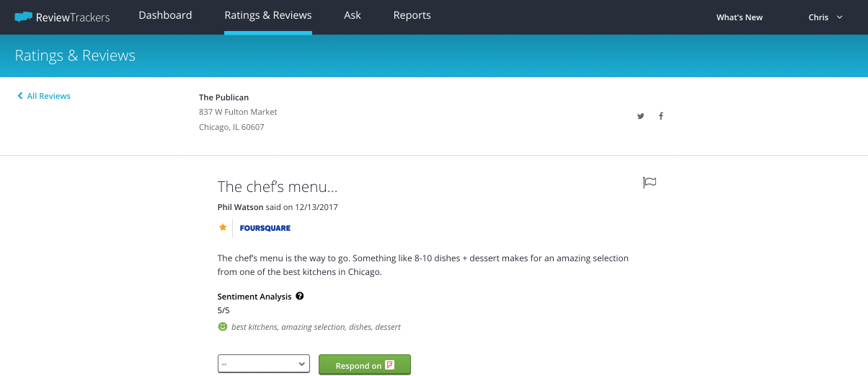Screen dimensions: 868x376
Task: Click The Publican location name
Action: pos(224,97)
